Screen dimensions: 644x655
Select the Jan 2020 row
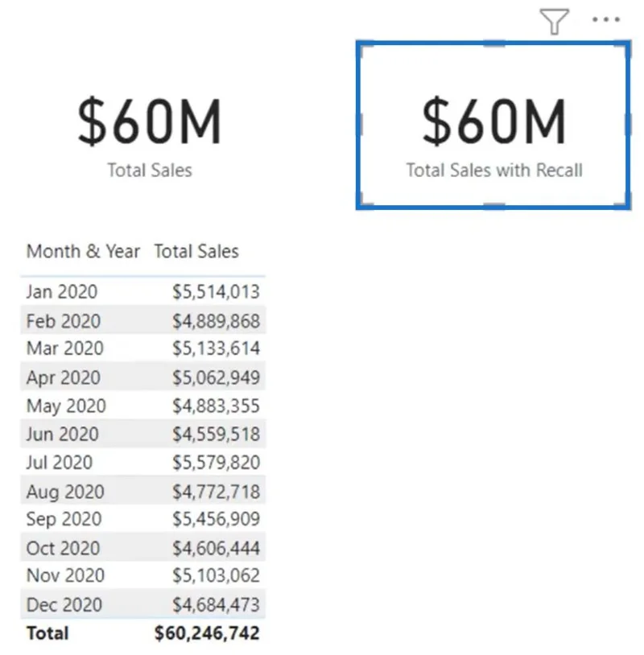click(x=143, y=291)
